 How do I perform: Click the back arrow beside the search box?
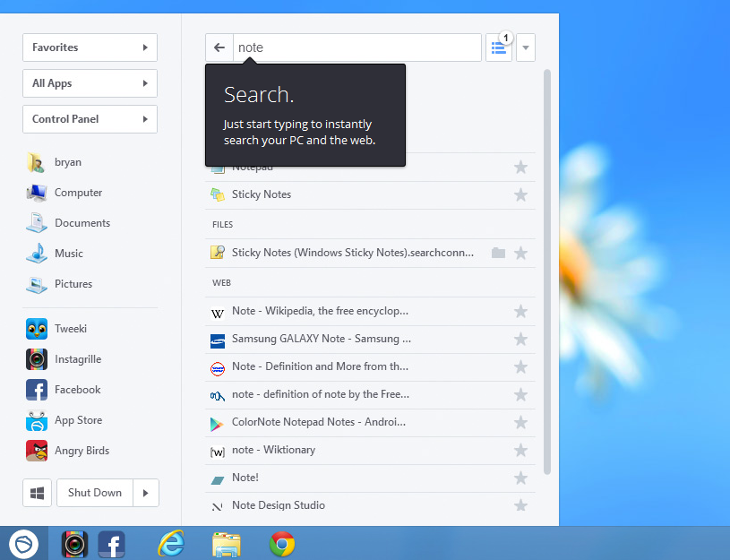pos(219,47)
